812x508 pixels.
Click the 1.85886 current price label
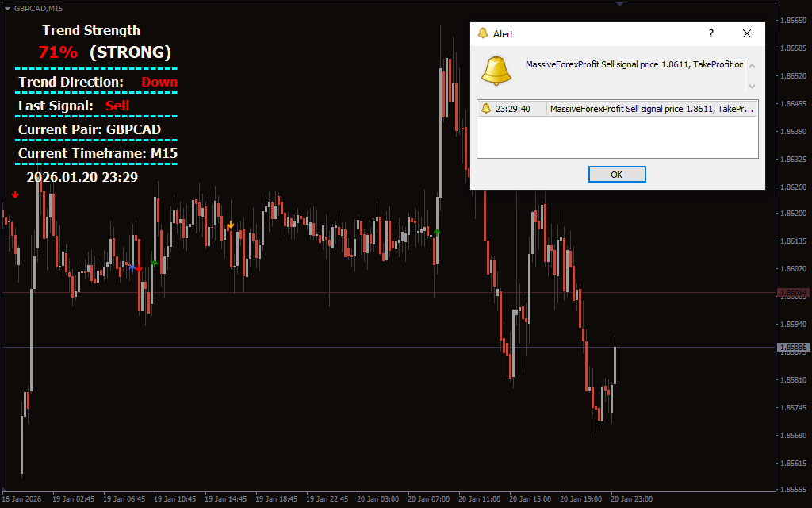pyautogui.click(x=793, y=348)
